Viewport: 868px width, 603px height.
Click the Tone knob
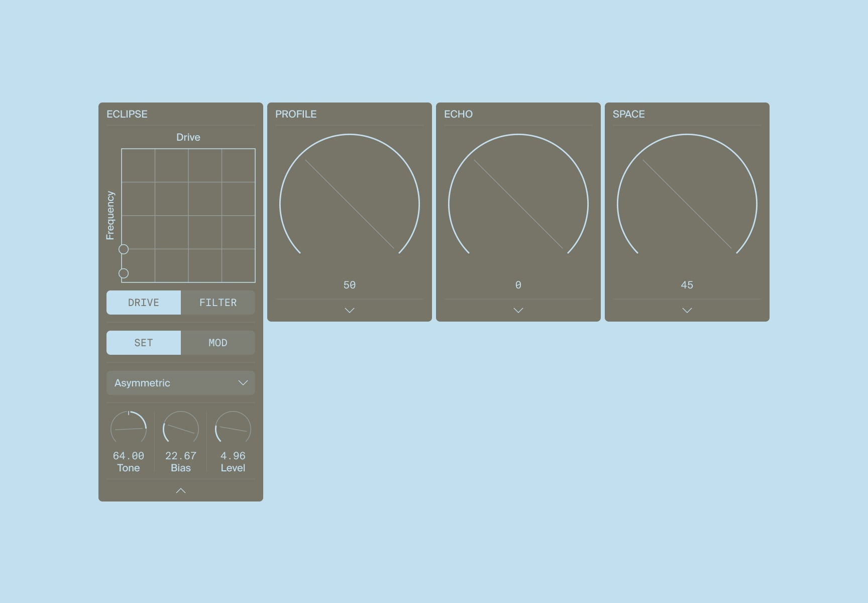[129, 429]
